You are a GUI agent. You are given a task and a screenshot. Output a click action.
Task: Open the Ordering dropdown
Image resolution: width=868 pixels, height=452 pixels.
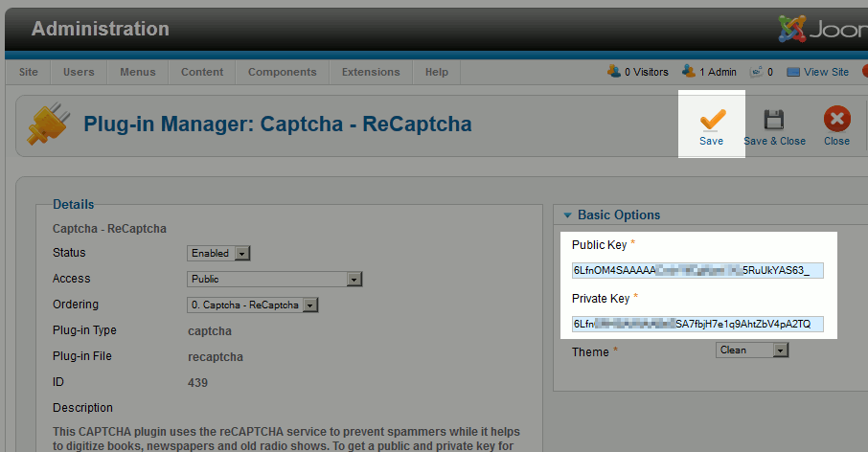coord(252,305)
